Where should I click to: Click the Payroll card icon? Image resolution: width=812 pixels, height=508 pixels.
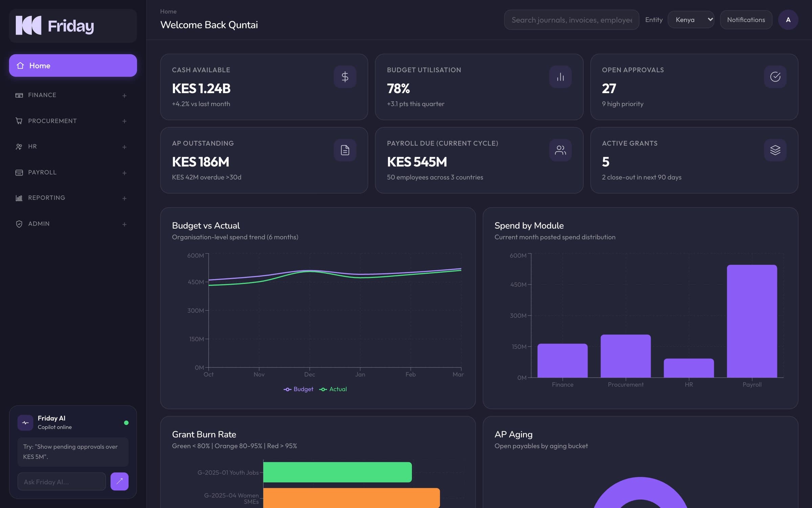click(x=19, y=172)
